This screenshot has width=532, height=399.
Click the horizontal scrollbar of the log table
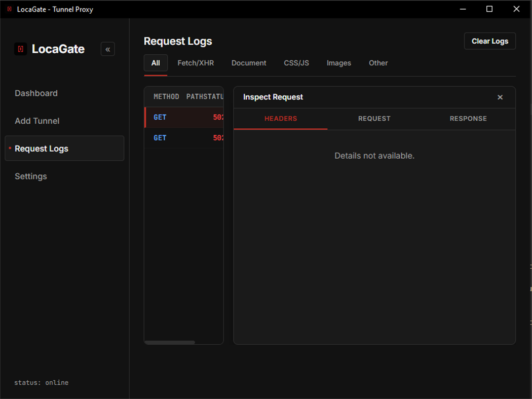[x=170, y=342]
